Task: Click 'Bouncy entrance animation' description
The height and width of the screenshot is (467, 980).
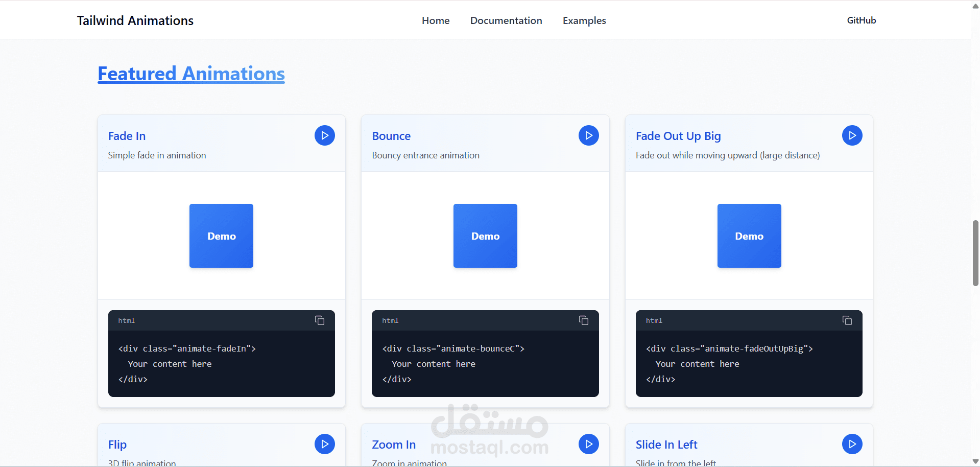Action: click(x=425, y=155)
